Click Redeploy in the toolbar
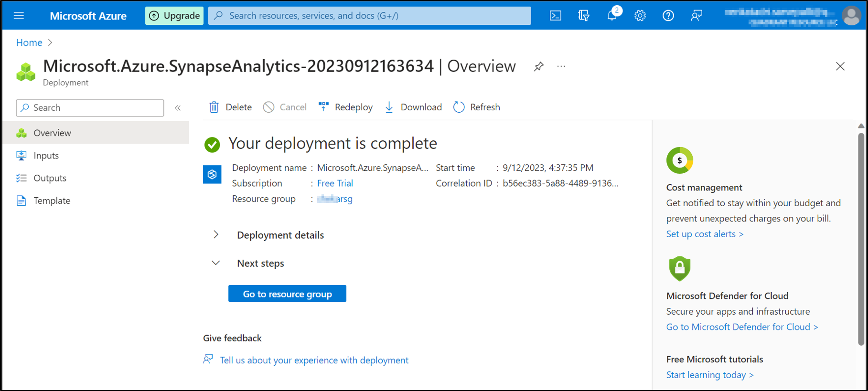The image size is (868, 391). (345, 107)
